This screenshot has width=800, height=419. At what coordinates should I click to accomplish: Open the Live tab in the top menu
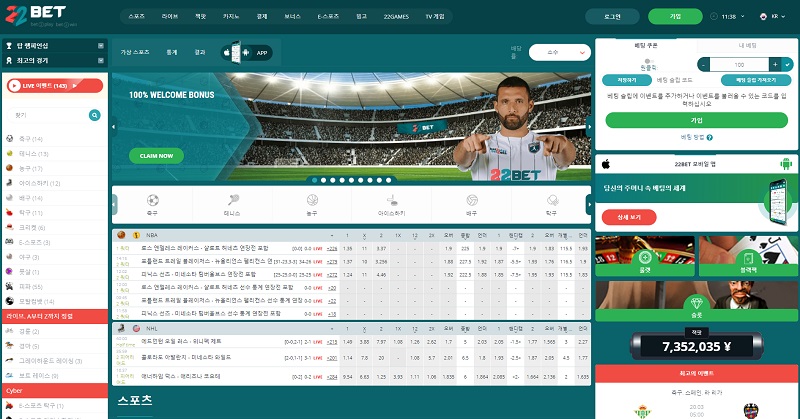click(169, 16)
